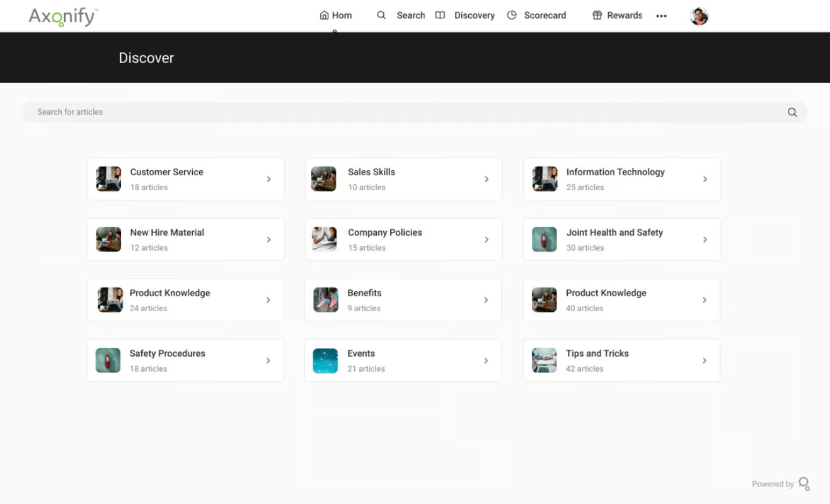Expand Information Technology category chevron
The image size is (830, 504).
[705, 179]
